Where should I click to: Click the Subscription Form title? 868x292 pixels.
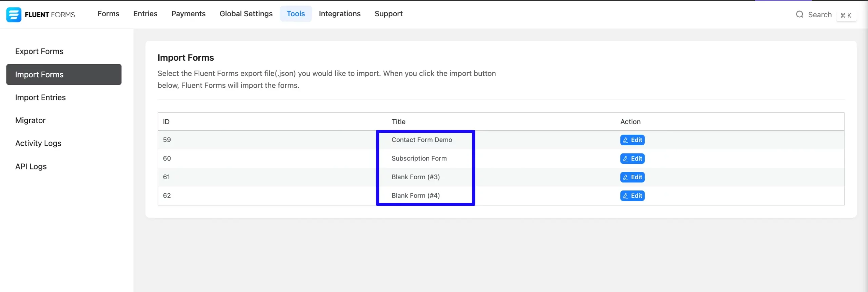point(419,159)
